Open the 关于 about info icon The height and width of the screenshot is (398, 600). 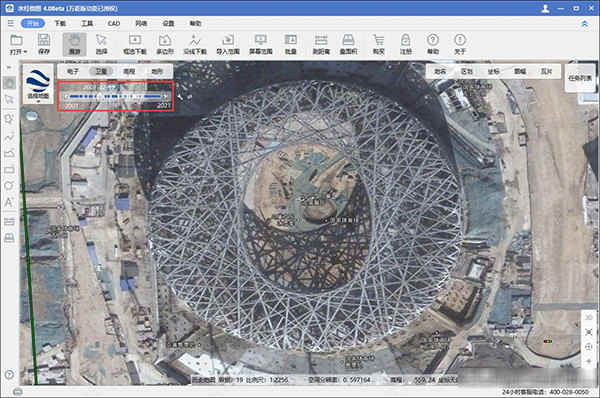(460, 44)
